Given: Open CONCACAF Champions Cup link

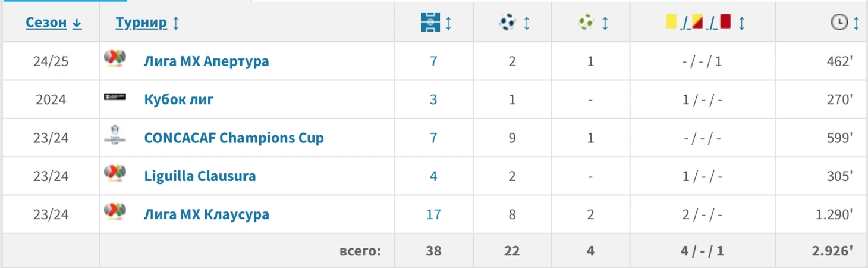Looking at the screenshot, I should pos(234,138).
